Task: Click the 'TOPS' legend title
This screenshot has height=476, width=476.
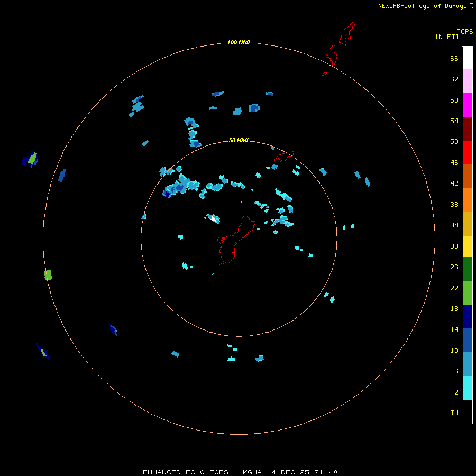Action: pyautogui.click(x=465, y=31)
